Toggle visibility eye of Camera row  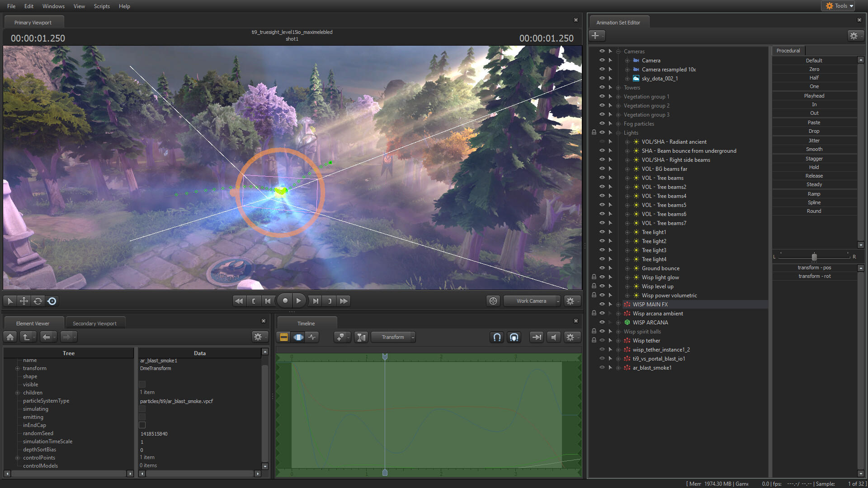pyautogui.click(x=602, y=60)
